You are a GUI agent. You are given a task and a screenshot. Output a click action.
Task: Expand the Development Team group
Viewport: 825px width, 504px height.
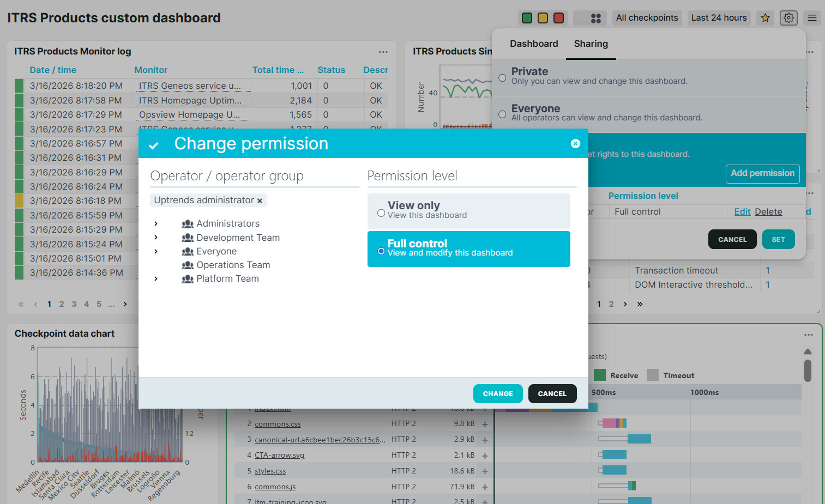[156, 238]
